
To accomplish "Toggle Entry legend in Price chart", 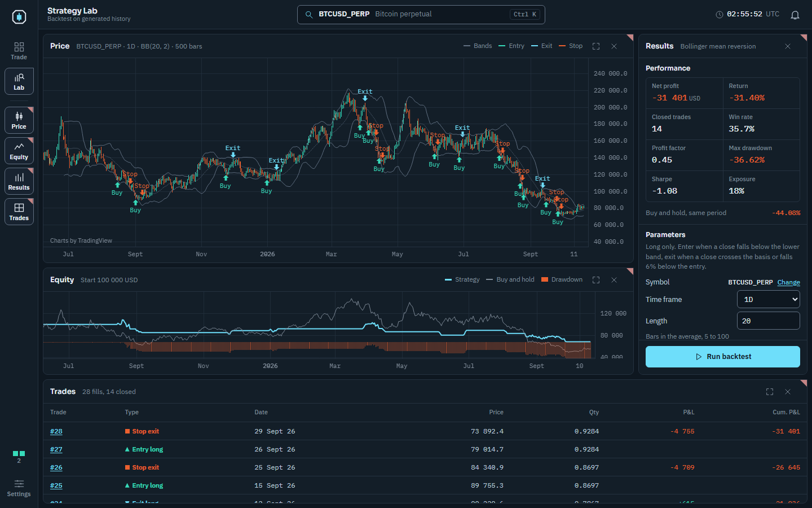I will point(511,46).
